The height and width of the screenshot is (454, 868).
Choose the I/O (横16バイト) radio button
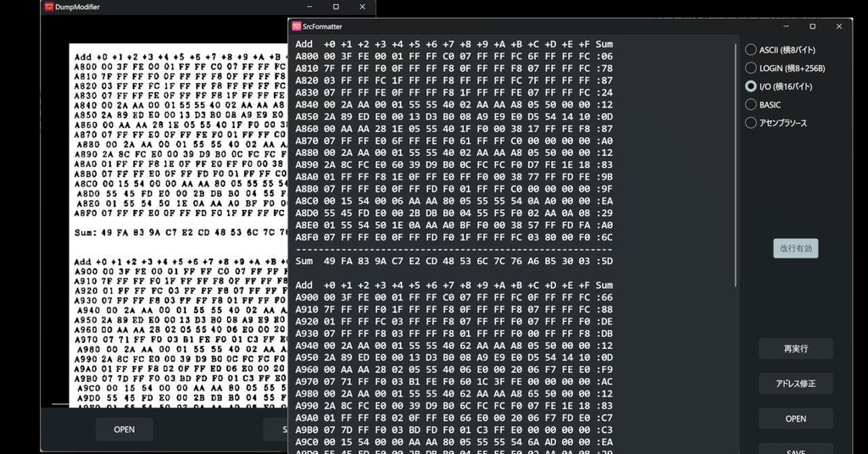(778, 86)
